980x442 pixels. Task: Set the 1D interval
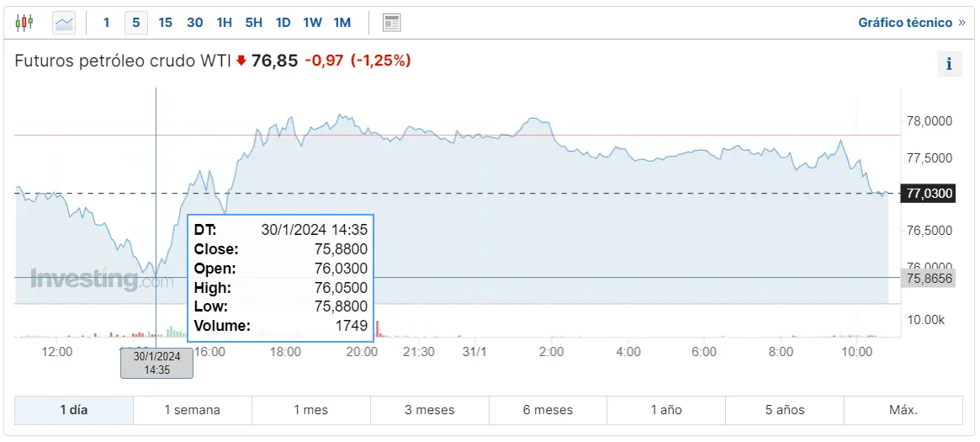(283, 23)
